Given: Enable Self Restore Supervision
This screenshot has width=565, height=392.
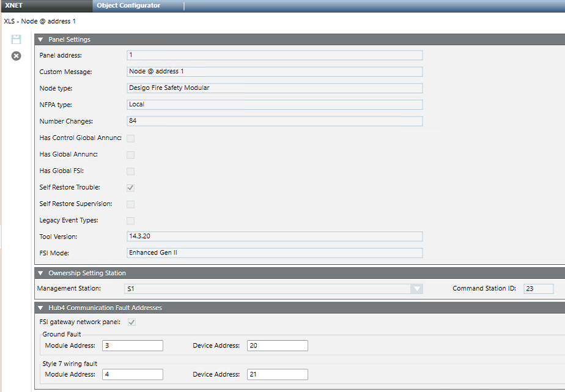Looking at the screenshot, I should [x=130, y=204].
